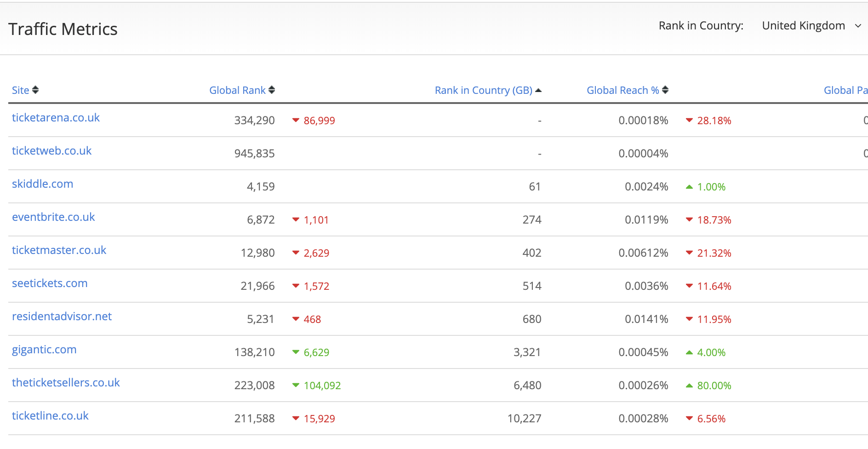Open ticketmaster.co.uk site details

59,250
